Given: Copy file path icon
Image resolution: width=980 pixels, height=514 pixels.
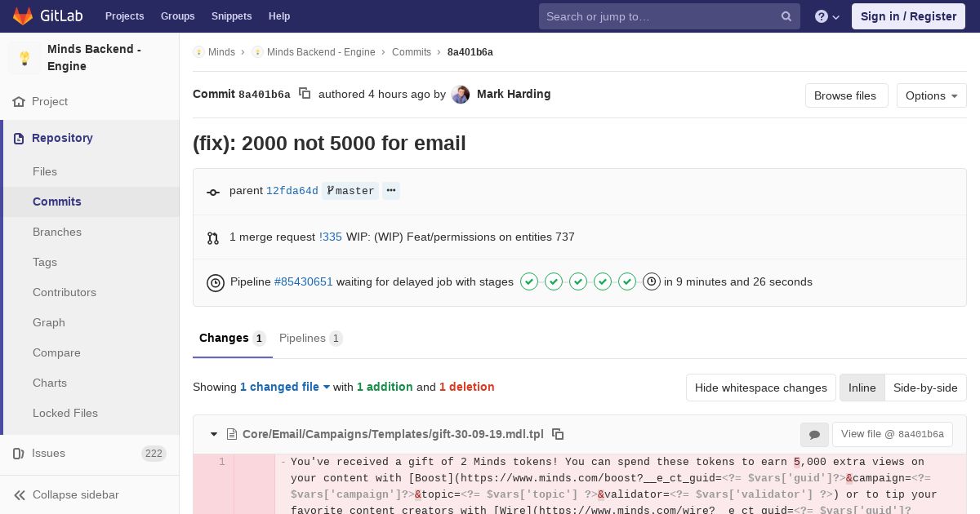Looking at the screenshot, I should [558, 434].
